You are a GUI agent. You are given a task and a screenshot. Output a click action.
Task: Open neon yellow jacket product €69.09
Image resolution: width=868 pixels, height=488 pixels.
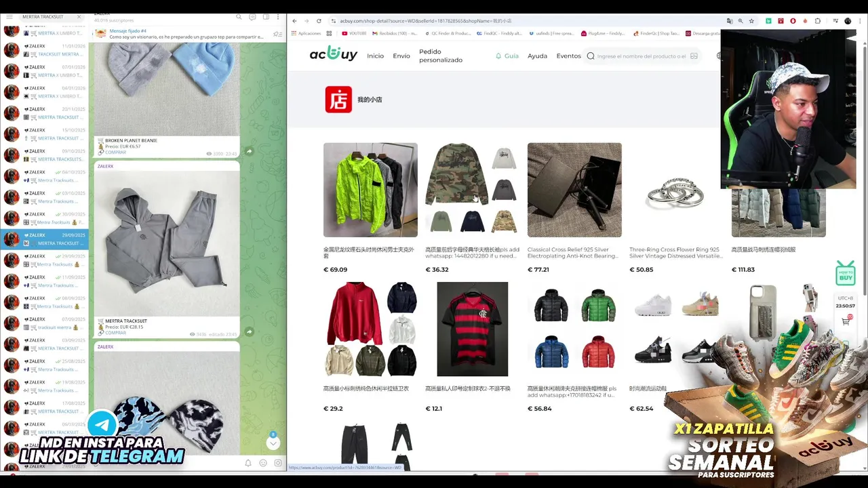pyautogui.click(x=370, y=190)
